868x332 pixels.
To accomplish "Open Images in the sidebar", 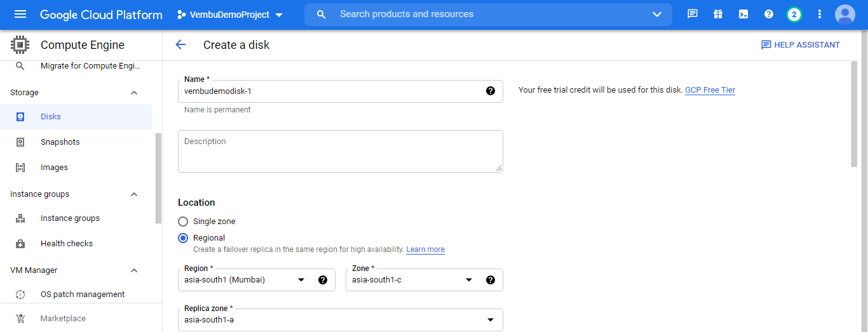I will click(x=76, y=168).
